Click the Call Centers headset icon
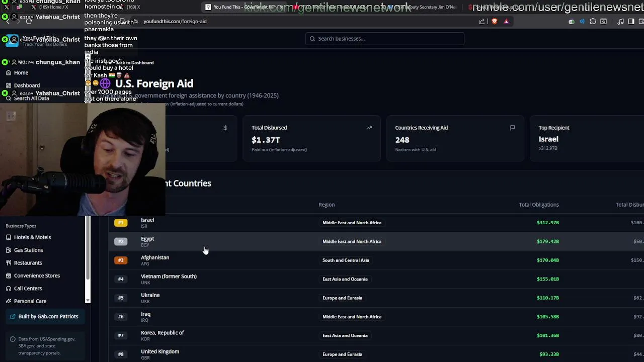The image size is (644, 362). coord(9,289)
